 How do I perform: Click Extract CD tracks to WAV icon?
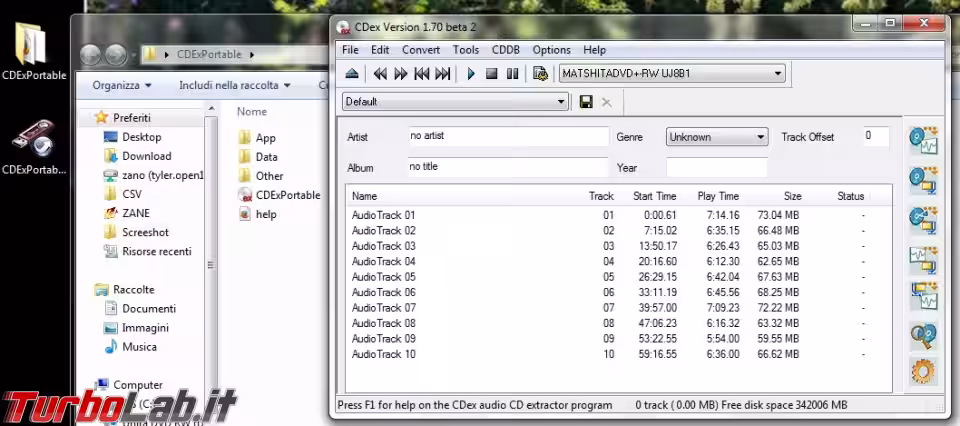pos(923,140)
